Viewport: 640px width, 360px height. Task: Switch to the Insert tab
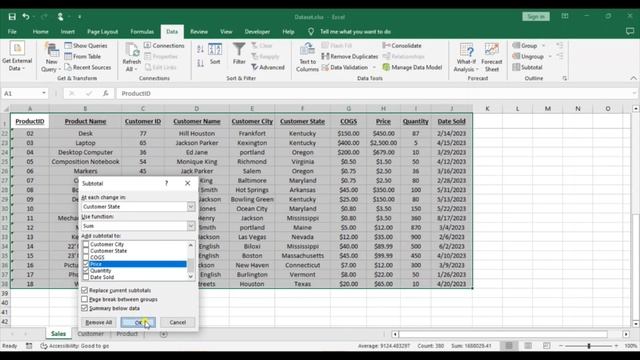point(68,31)
